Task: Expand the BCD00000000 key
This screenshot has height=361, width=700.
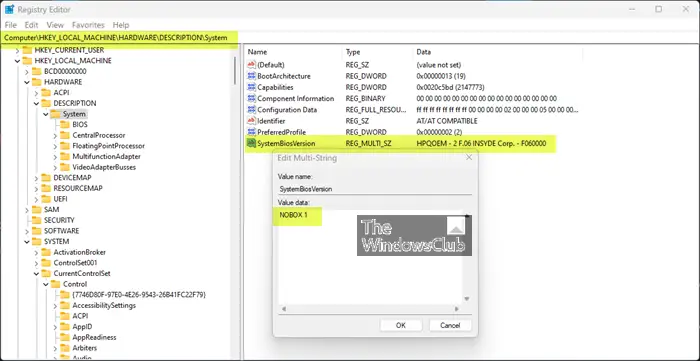Action: [x=27, y=71]
